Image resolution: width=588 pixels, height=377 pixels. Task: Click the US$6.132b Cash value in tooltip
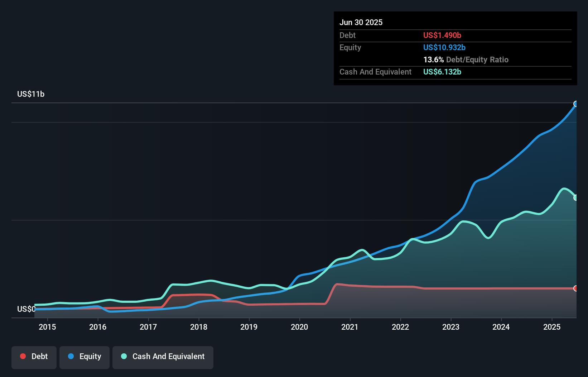tap(442, 72)
